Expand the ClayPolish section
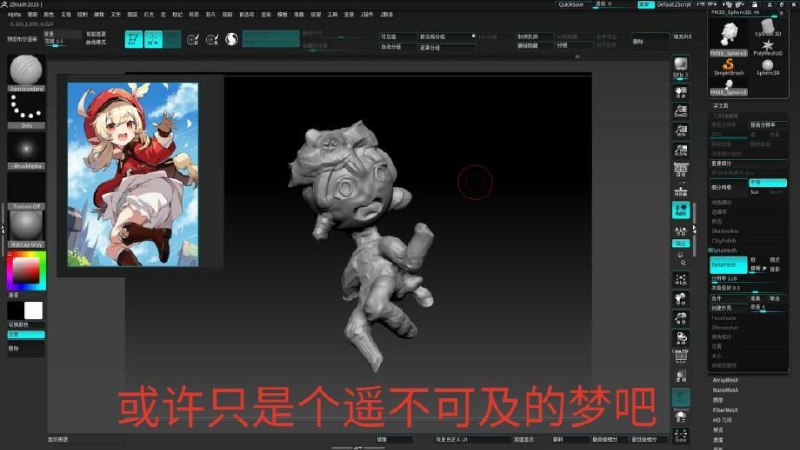 [x=723, y=241]
